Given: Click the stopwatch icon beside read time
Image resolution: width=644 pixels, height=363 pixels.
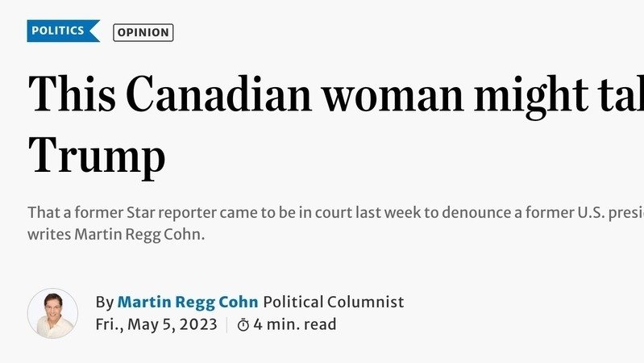Looking at the screenshot, I should tap(243, 325).
